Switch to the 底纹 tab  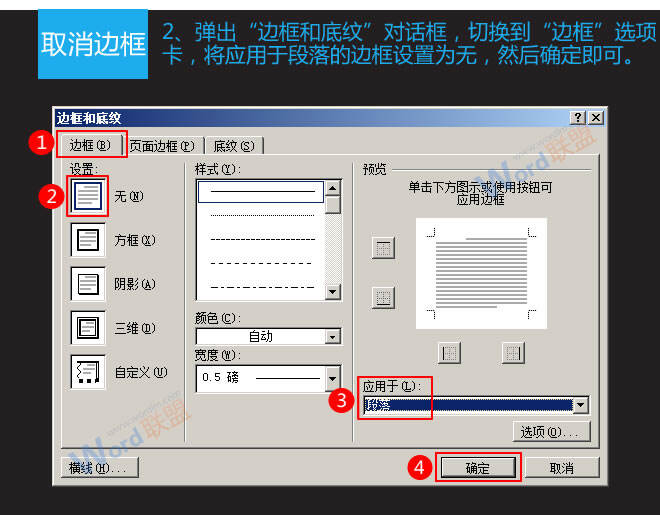234,146
